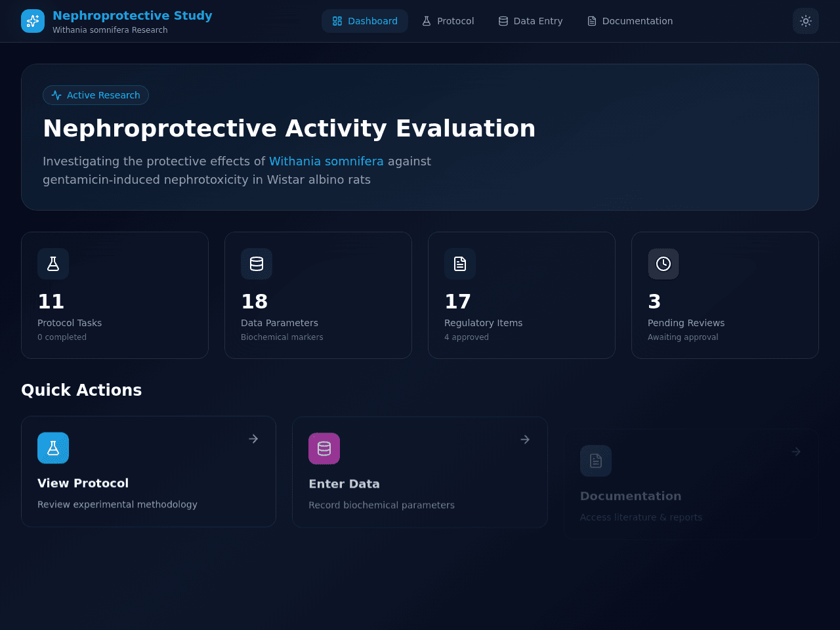Click the Pending Reviews count 3
This screenshot has width=840, height=630.
click(654, 301)
